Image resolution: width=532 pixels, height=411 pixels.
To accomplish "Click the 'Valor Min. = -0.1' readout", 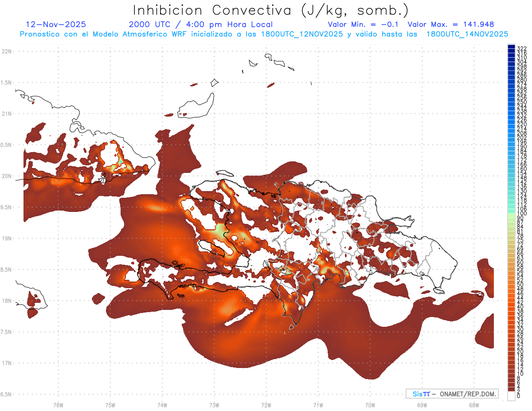I will click(363, 24).
